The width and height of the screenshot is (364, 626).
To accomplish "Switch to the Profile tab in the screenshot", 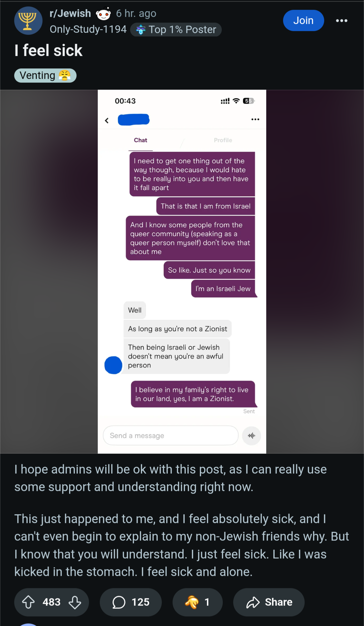I will pyautogui.click(x=223, y=140).
